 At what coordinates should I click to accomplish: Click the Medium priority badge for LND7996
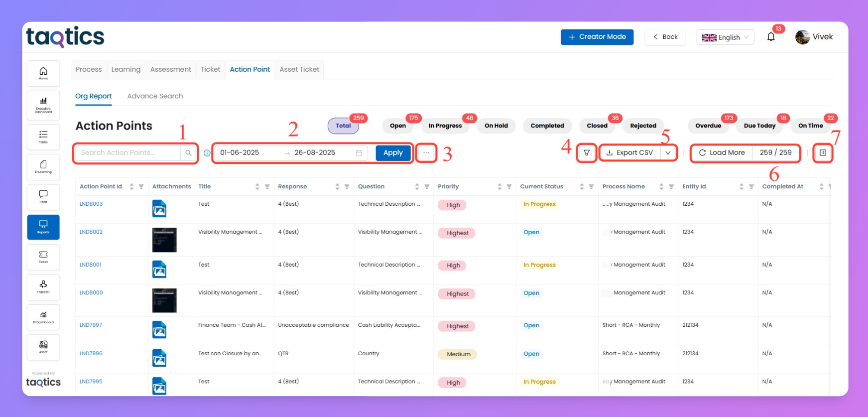coord(458,354)
